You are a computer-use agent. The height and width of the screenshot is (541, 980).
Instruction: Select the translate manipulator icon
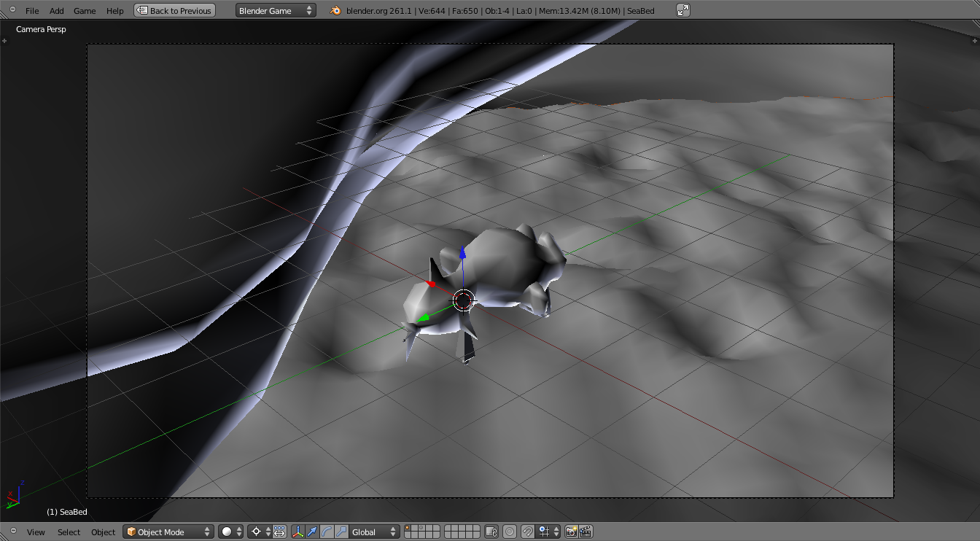(312, 532)
